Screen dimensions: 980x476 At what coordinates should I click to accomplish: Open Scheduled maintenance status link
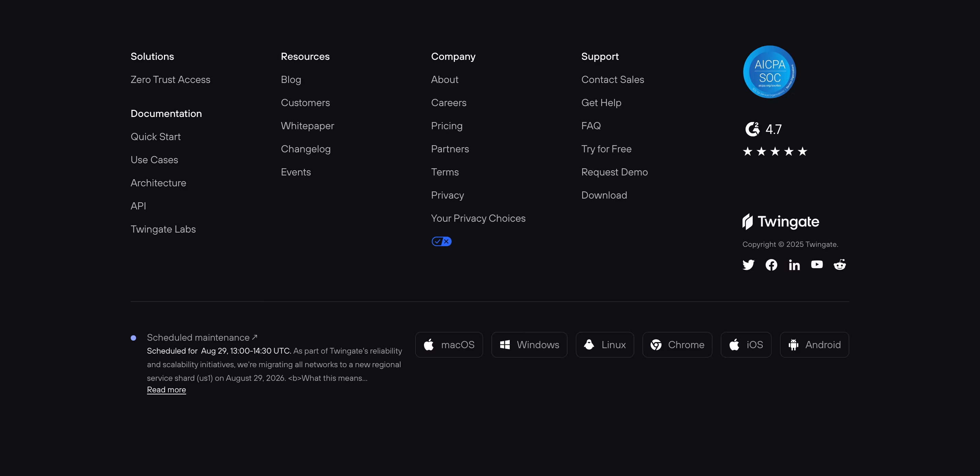202,337
